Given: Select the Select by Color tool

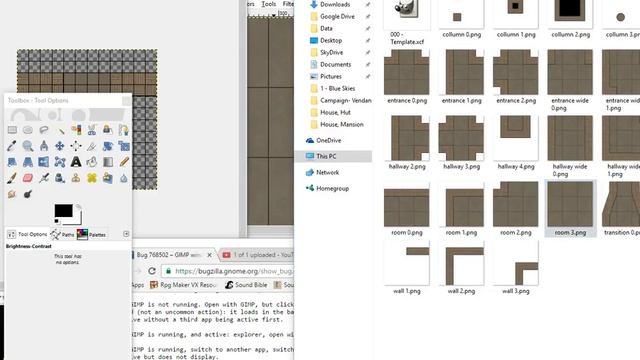Looking at the screenshot, I should click(x=76, y=130).
